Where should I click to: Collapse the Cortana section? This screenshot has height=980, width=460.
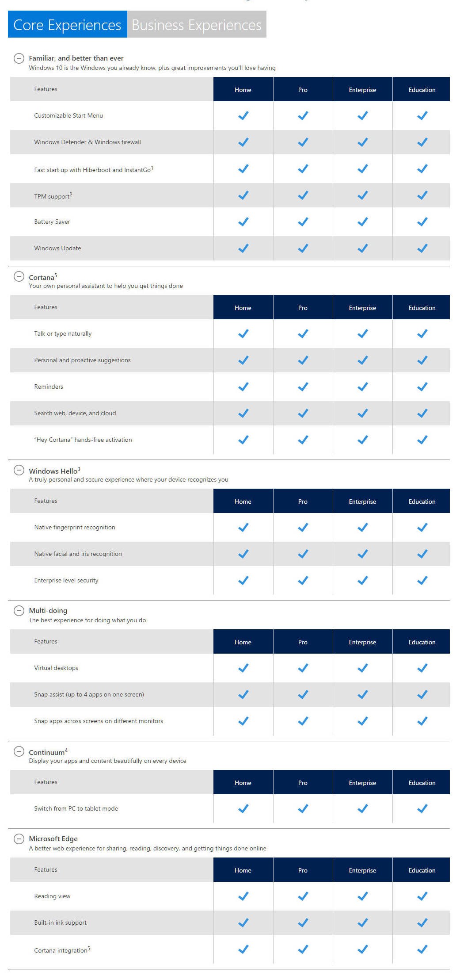(x=19, y=276)
